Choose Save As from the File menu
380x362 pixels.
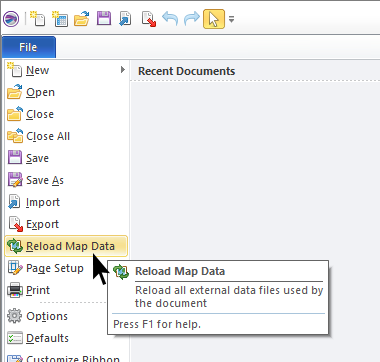pyautogui.click(x=66, y=180)
